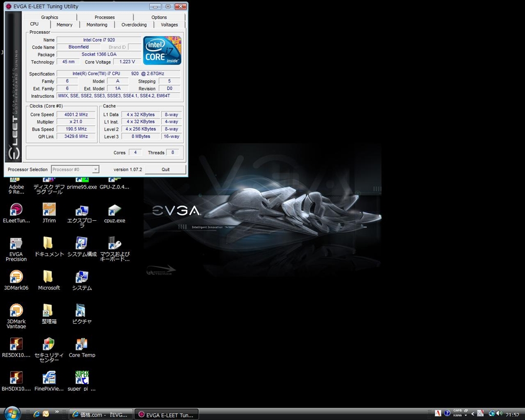Switch to the Memory tab
Image resolution: width=525 pixels, height=420 pixels.
point(64,25)
